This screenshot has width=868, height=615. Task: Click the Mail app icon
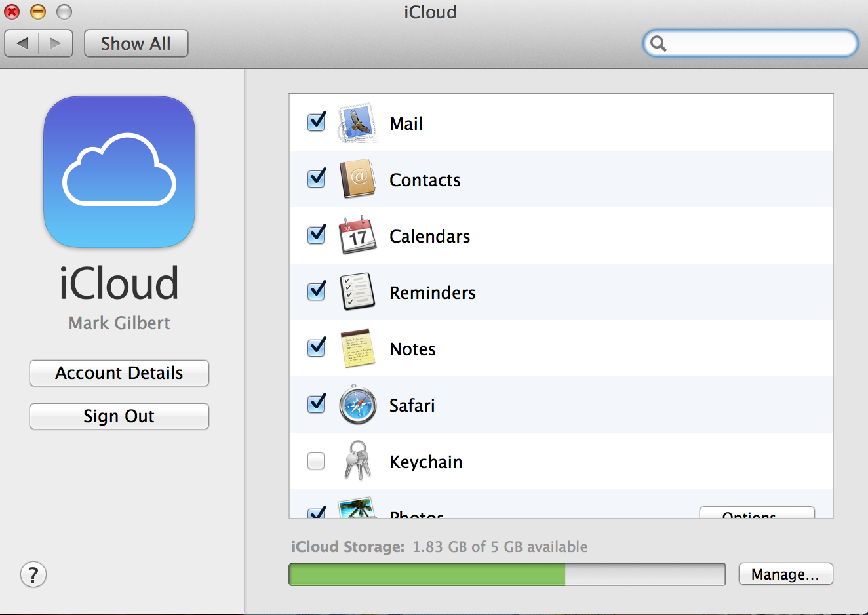[x=357, y=123]
